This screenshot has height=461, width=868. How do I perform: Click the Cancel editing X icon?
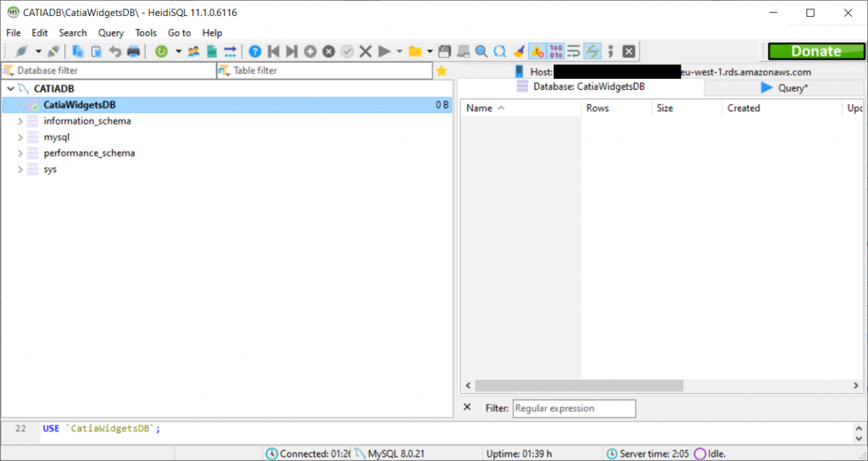tap(365, 52)
